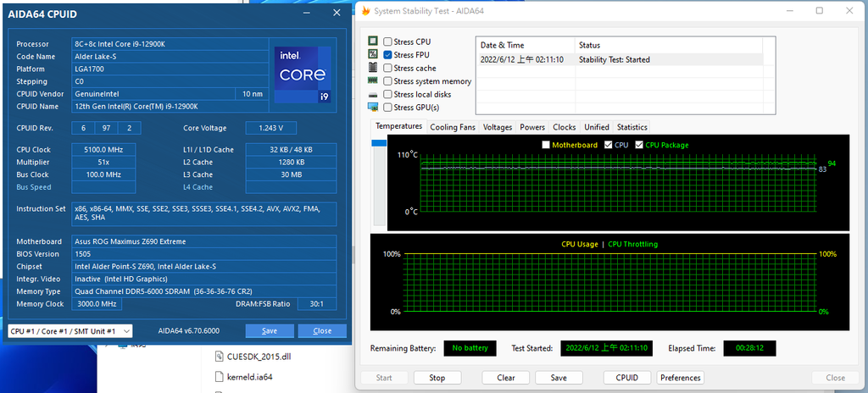
Task: Switch to the Clocks tab
Action: point(565,127)
